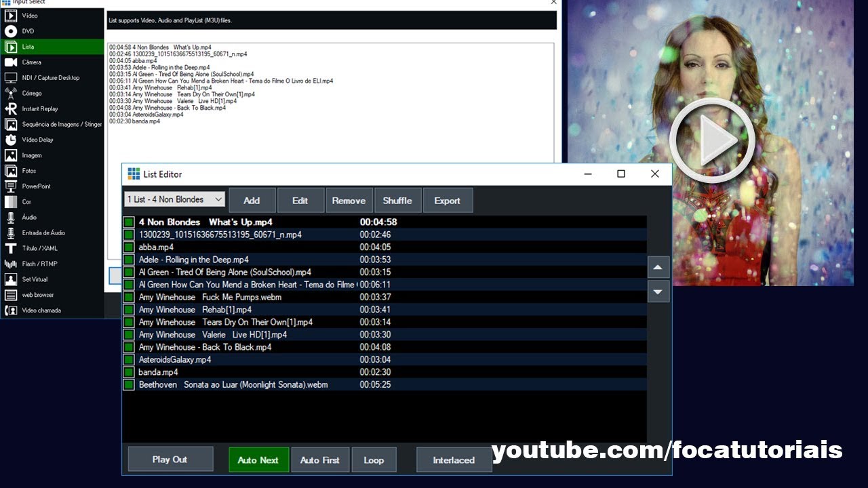Toggle Amy Winehouse Rehab checkbox

[x=129, y=310]
